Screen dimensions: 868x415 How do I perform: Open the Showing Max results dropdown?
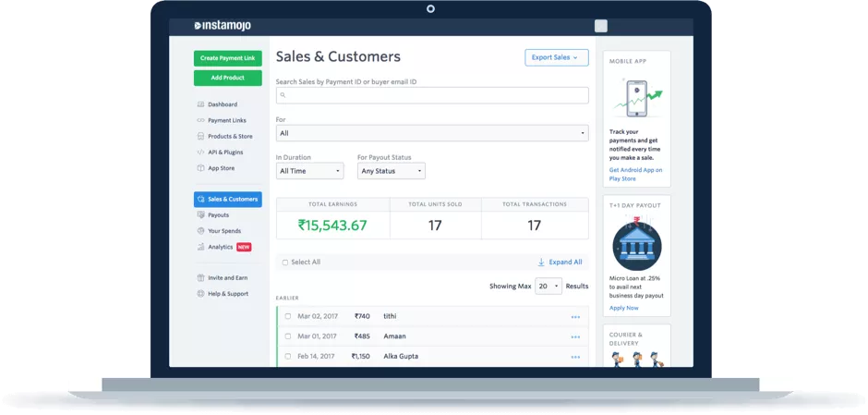coord(548,286)
